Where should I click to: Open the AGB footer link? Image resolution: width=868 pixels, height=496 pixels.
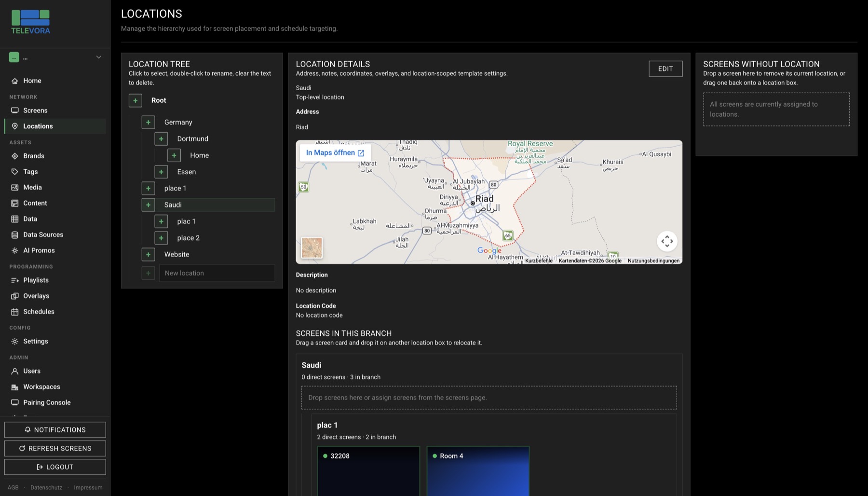pyautogui.click(x=13, y=487)
